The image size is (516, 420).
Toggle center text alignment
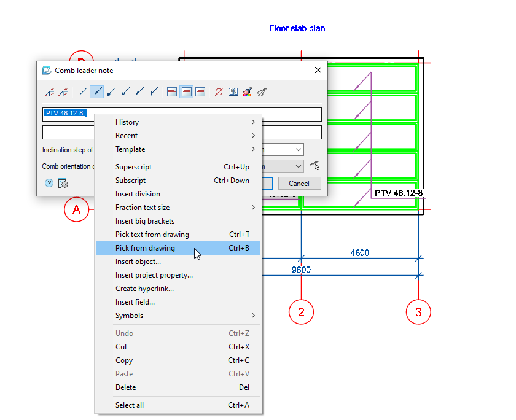pos(186,92)
